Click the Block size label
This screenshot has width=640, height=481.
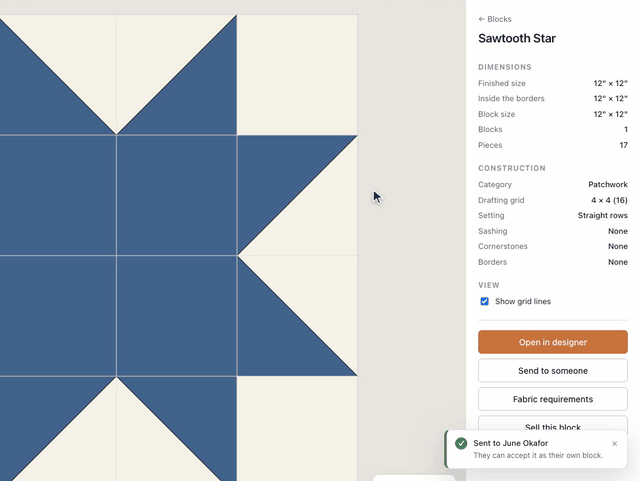tap(496, 114)
